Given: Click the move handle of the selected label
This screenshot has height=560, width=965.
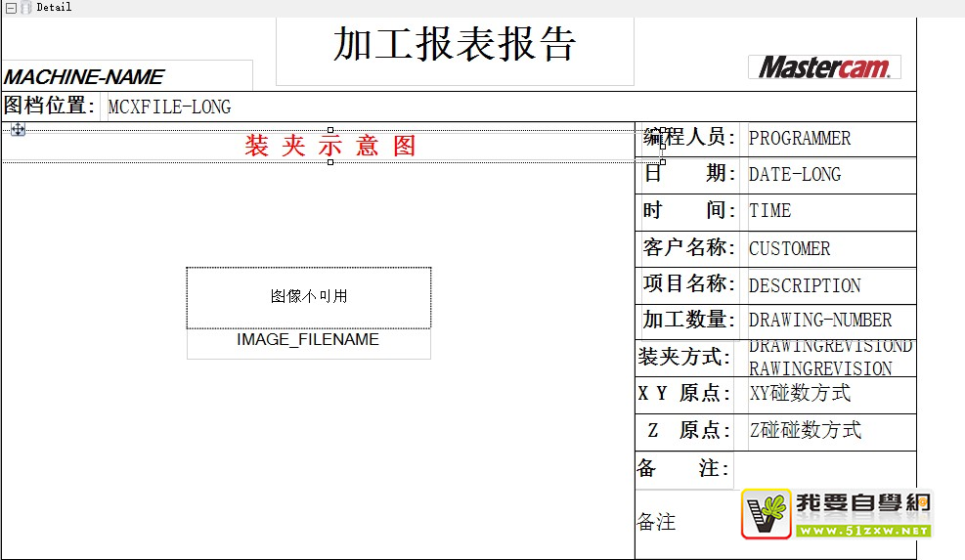Looking at the screenshot, I should tap(18, 130).
